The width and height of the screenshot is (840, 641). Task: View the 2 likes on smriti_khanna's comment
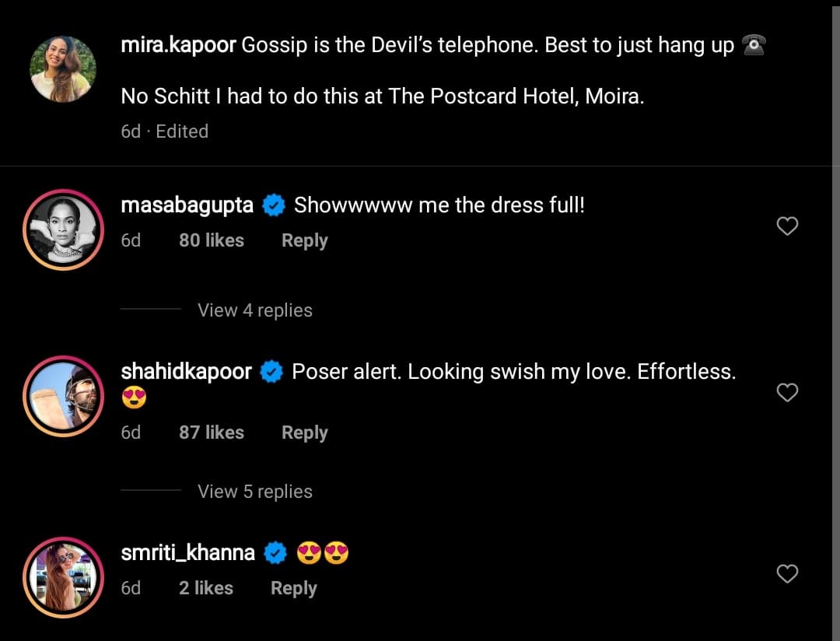tap(205, 588)
